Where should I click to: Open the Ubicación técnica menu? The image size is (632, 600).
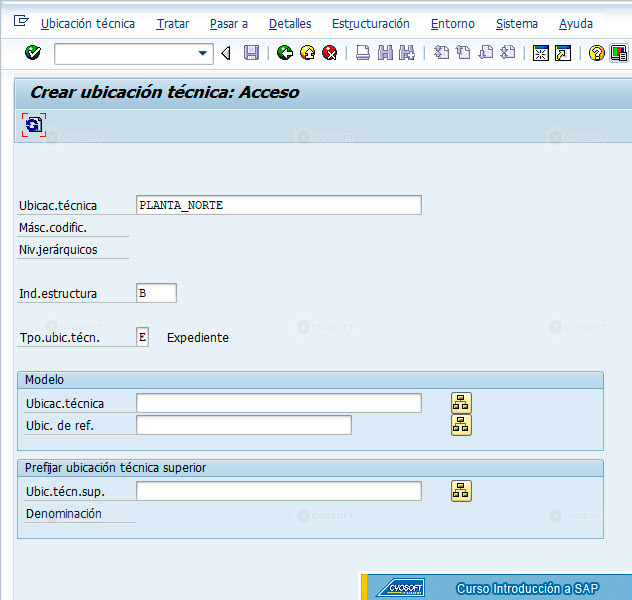pos(88,24)
